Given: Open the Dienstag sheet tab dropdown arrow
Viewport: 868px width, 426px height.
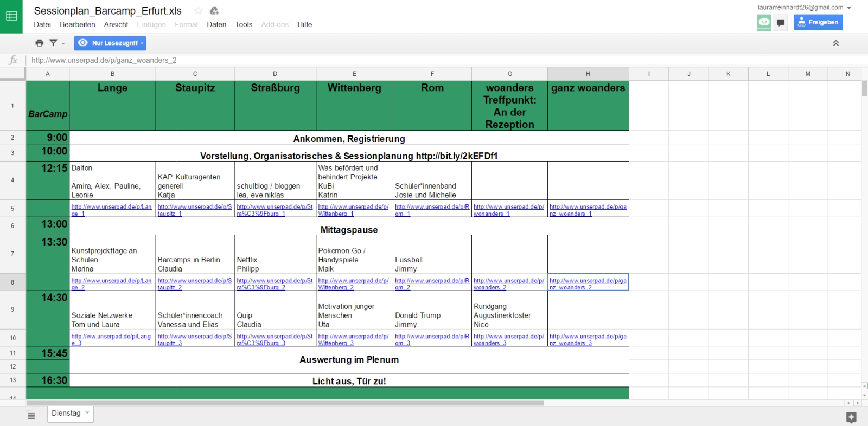Looking at the screenshot, I should pyautogui.click(x=87, y=413).
